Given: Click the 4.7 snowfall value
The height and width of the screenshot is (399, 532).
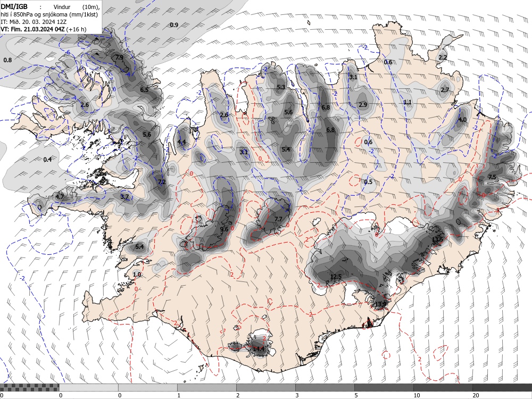Looking at the screenshot, I should point(60,196).
